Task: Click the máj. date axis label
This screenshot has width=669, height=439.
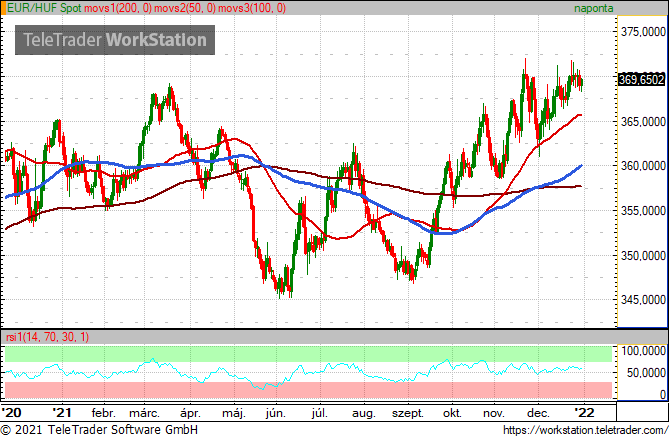Action: (234, 413)
